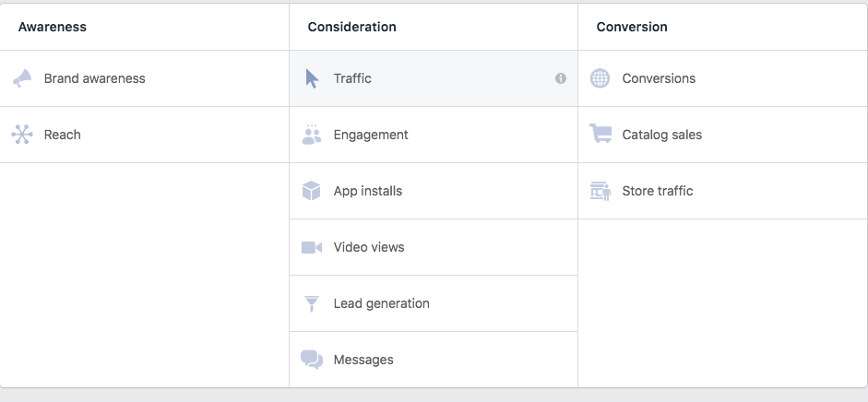The height and width of the screenshot is (402, 868).
Task: Click the Store traffic storefront icon
Action: point(600,191)
